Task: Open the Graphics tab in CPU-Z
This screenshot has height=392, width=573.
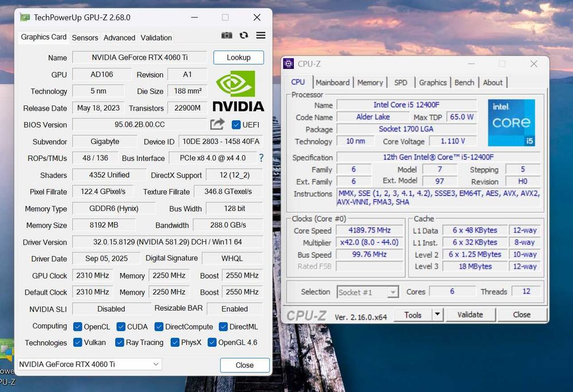Action: (433, 83)
